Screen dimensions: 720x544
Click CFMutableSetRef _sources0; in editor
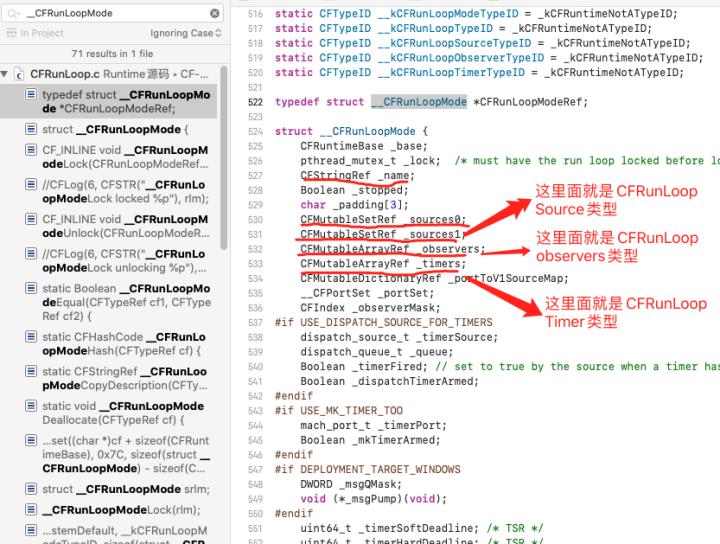(x=383, y=219)
